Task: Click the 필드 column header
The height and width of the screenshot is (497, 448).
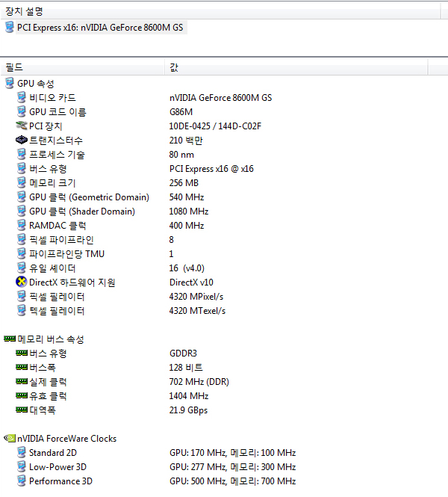Action: 82,67
